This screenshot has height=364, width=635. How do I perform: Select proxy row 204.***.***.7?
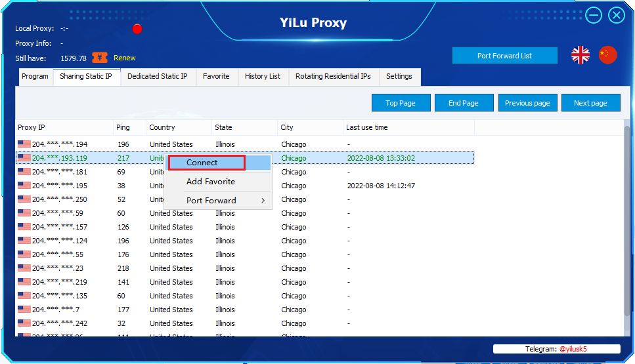coord(245,309)
